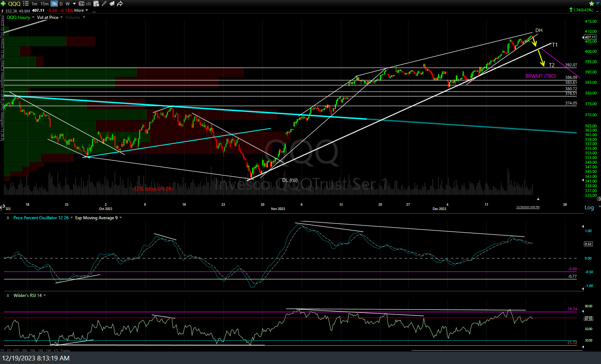Click the Exp Moving Average 9 label

97,217
